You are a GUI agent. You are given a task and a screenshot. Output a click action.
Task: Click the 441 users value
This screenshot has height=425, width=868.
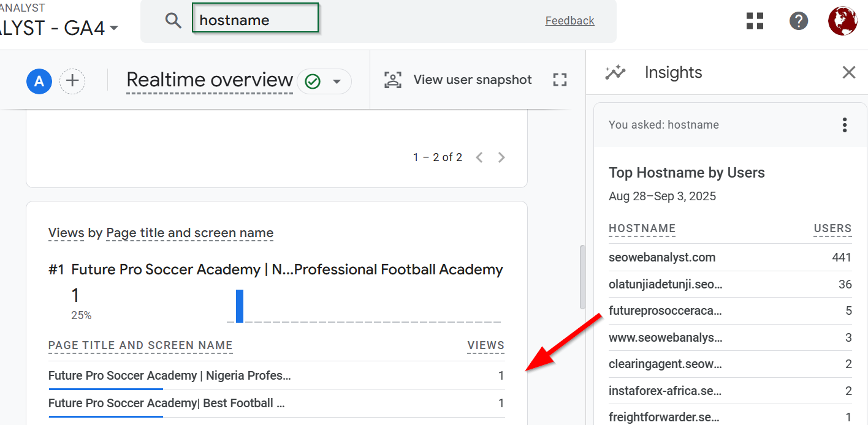tap(842, 257)
